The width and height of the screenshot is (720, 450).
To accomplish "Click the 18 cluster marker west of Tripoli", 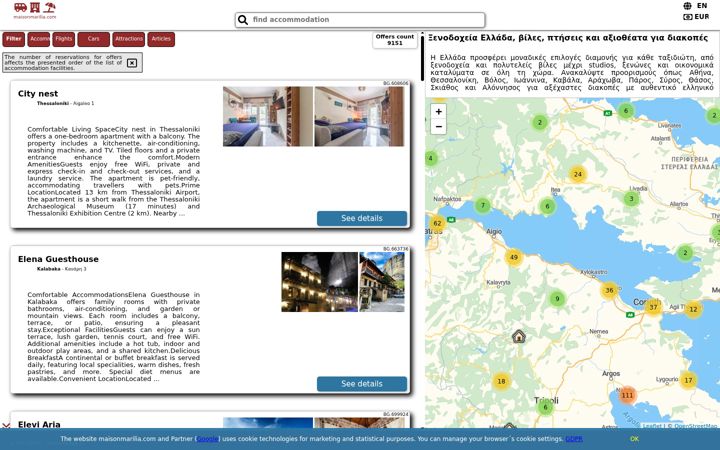I will tap(501, 381).
